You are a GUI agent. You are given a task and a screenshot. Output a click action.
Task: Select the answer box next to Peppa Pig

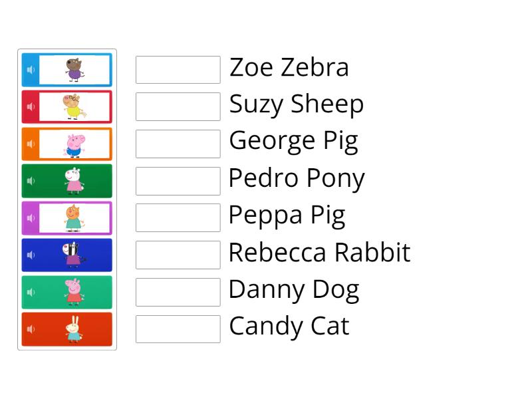(x=178, y=215)
